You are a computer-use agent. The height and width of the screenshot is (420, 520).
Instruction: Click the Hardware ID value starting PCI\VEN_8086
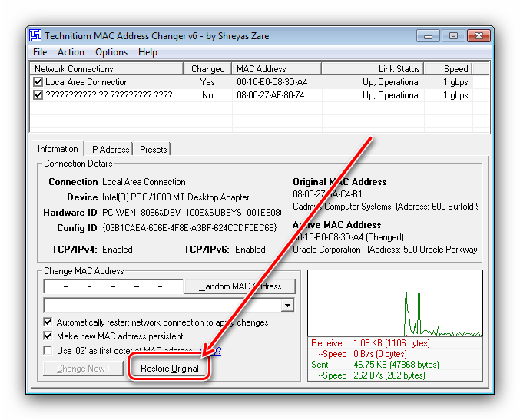coord(191,213)
